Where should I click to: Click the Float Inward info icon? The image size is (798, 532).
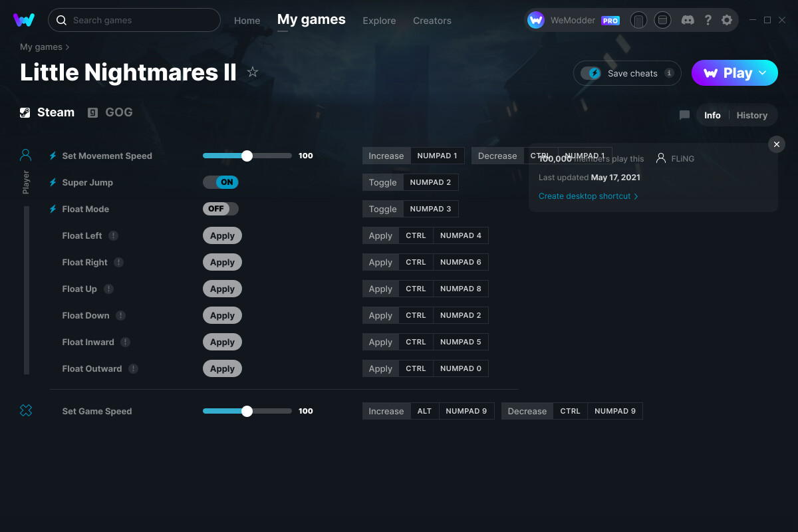point(125,342)
